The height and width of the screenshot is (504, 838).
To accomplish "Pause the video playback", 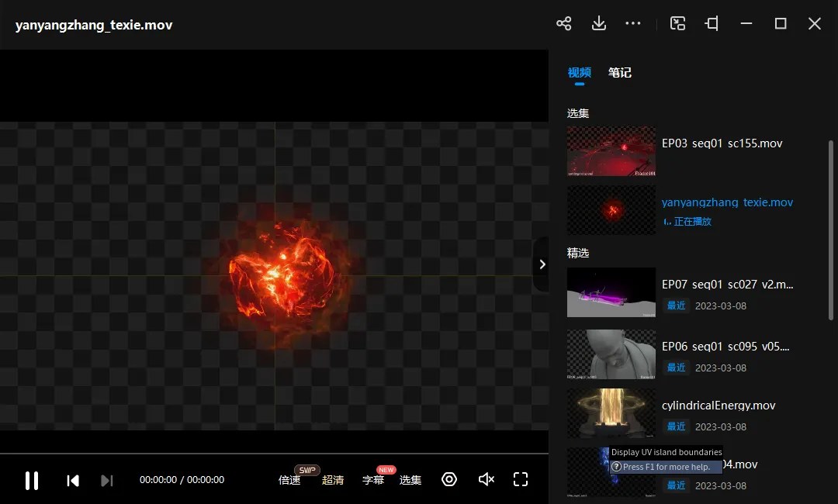I will [32, 480].
